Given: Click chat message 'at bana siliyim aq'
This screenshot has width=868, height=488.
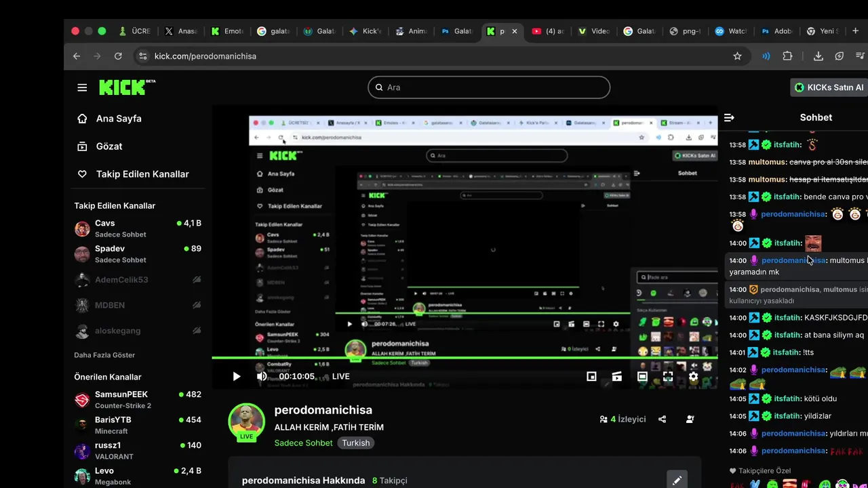Looking at the screenshot, I should pyautogui.click(x=834, y=335).
